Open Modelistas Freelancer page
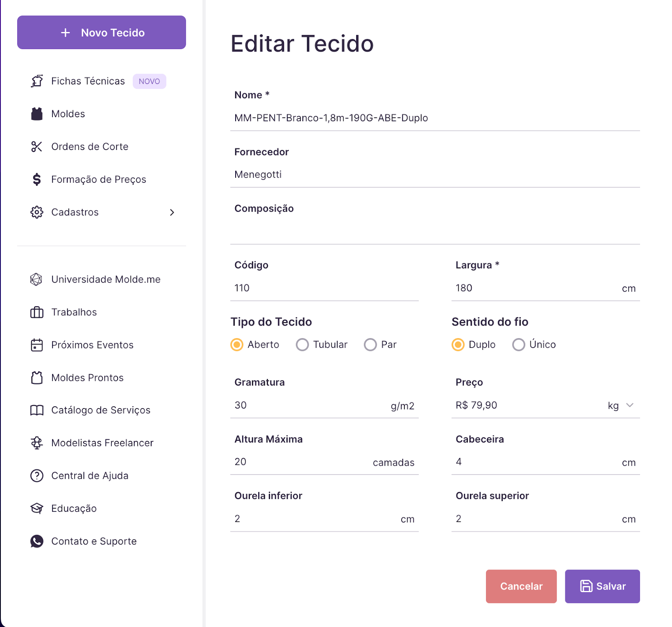Image resolution: width=672 pixels, height=627 pixels. click(102, 443)
